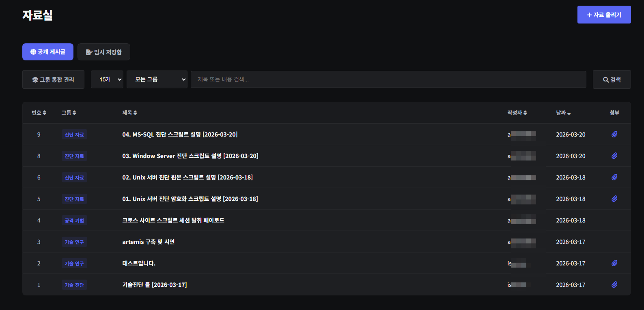Click attachment icon on Window Server post
Viewport: 644px width, 310px height.
pyautogui.click(x=614, y=156)
